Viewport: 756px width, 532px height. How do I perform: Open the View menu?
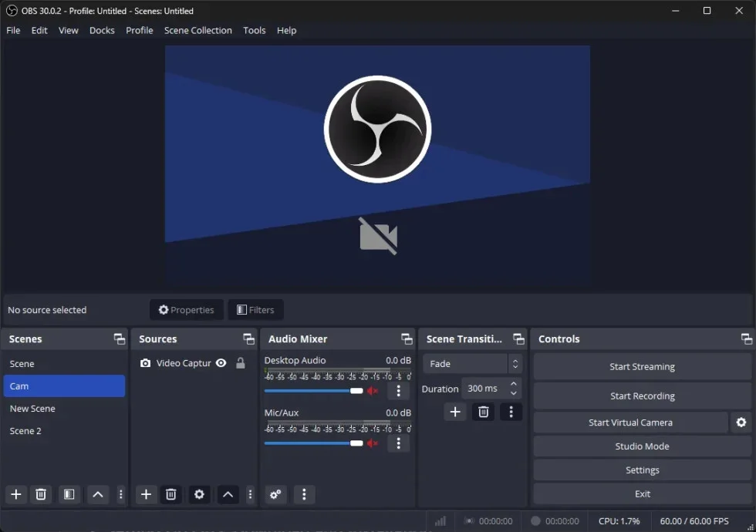(x=69, y=30)
